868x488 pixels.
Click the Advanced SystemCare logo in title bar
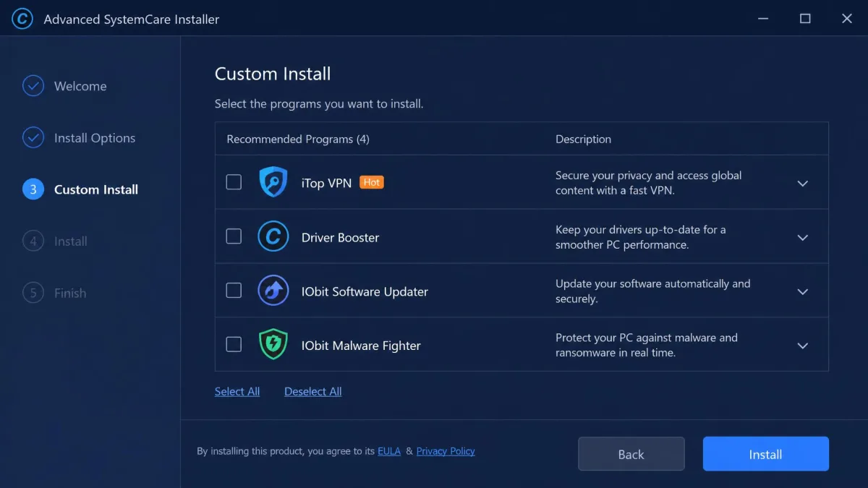coord(22,19)
